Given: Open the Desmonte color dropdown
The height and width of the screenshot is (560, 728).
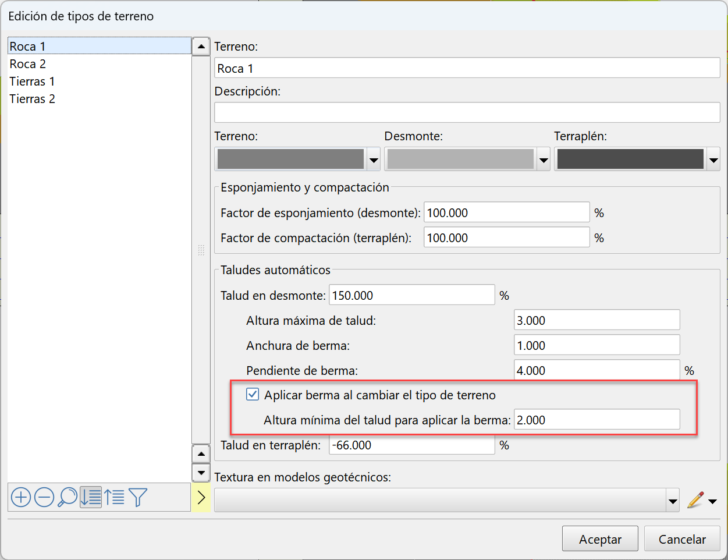Looking at the screenshot, I should coord(544,158).
